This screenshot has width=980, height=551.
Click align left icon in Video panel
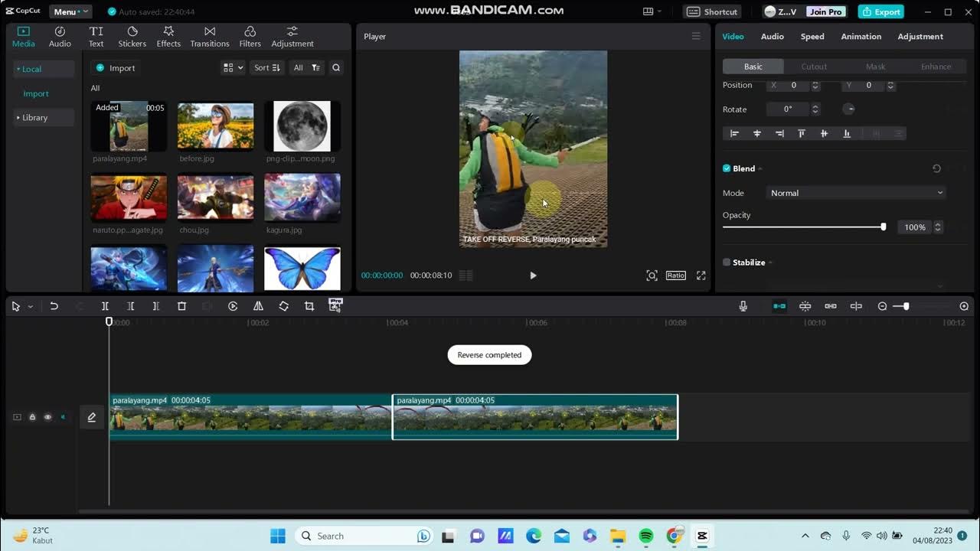point(734,133)
